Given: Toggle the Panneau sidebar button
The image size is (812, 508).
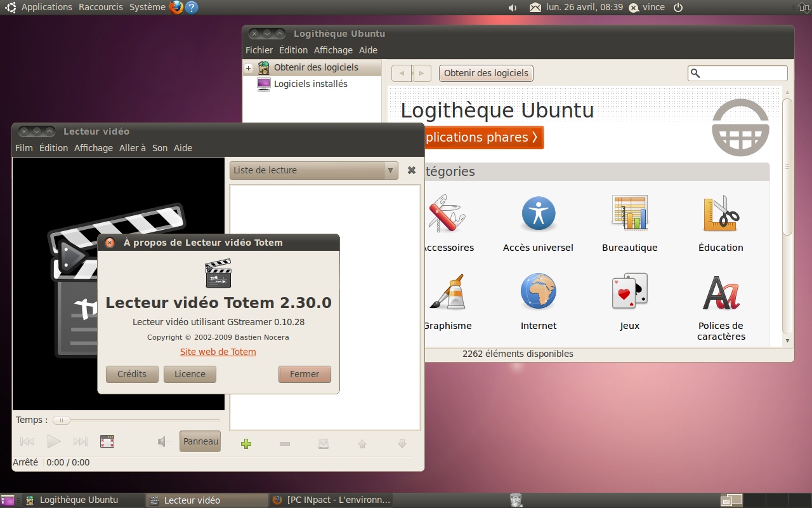Looking at the screenshot, I should tap(200, 441).
